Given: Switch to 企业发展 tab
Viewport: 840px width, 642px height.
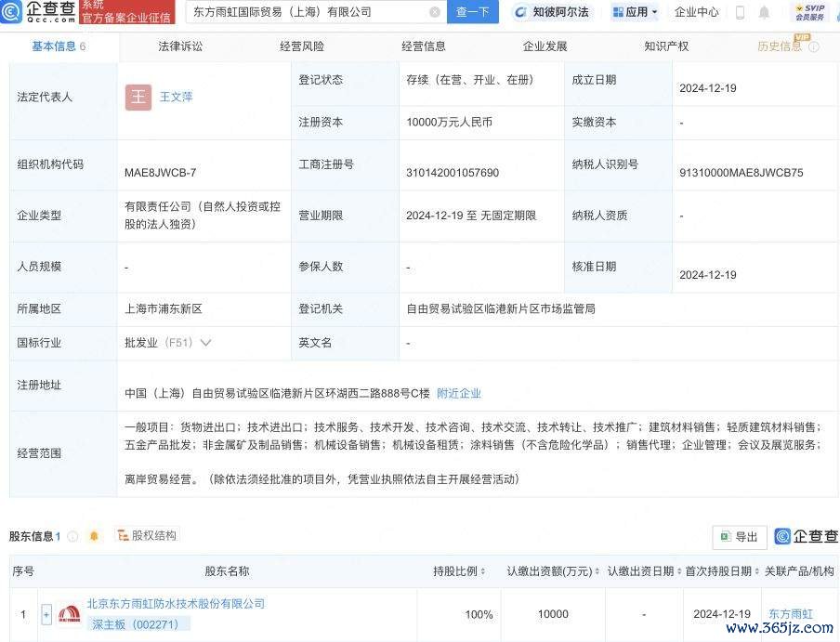Looking at the screenshot, I should pos(545,46).
